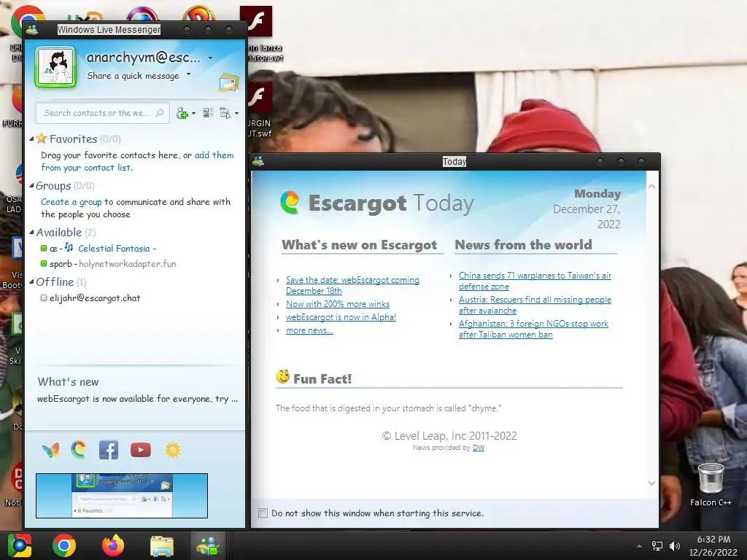Click Today window scroll up arrow
The width and height of the screenshot is (747, 560).
coord(651,187)
